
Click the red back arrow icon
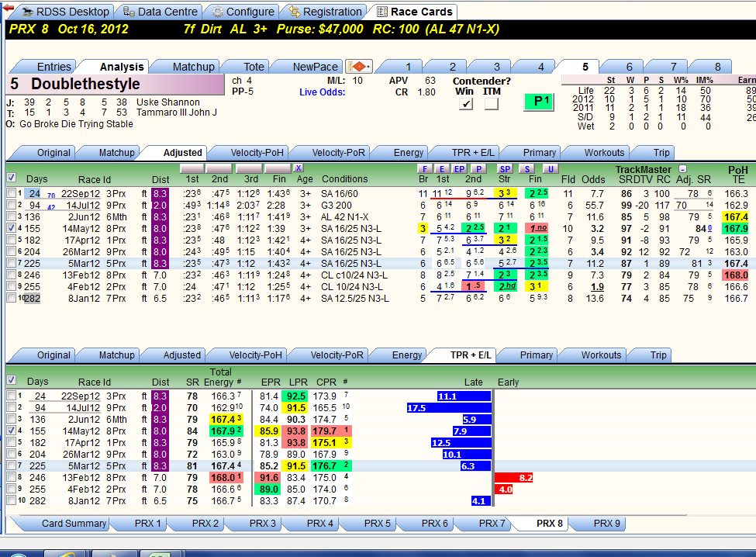pyautogui.click(x=9, y=9)
